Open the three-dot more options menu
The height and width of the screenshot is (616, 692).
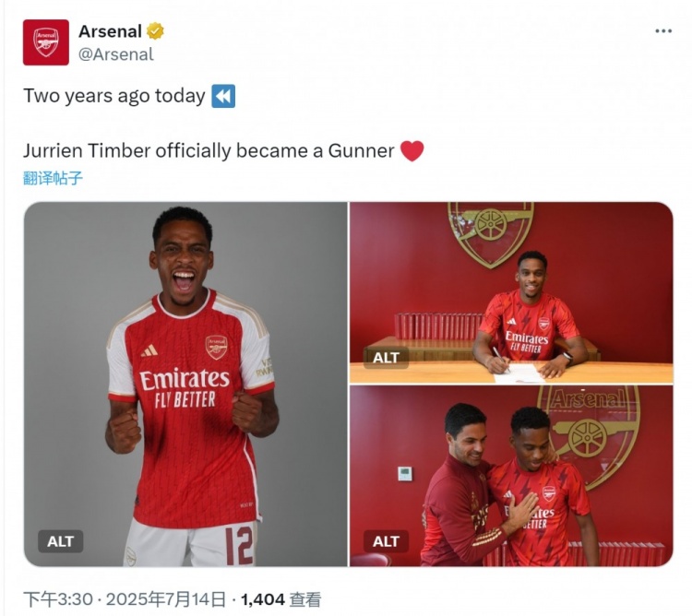coord(662,31)
